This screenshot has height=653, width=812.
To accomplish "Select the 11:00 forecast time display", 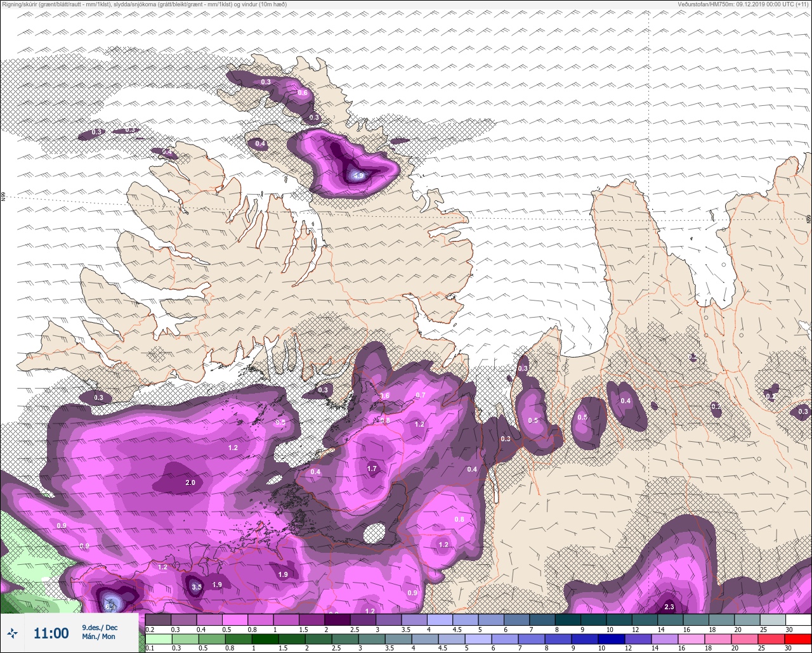I will [x=51, y=633].
